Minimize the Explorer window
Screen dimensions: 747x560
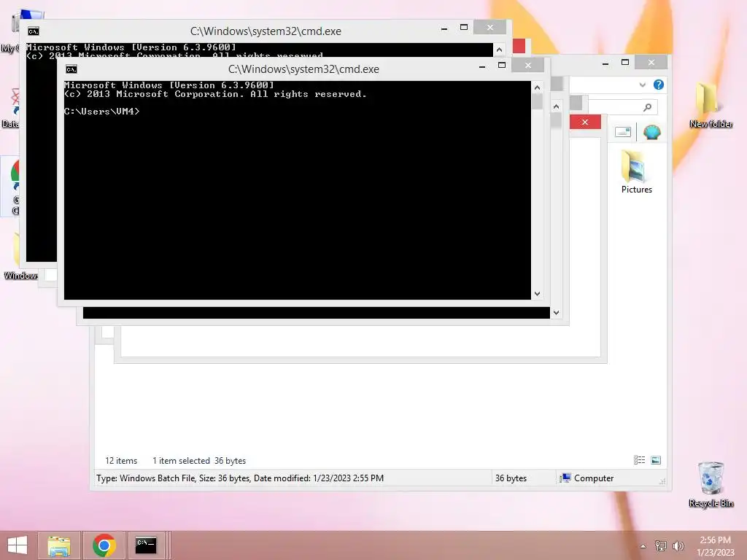(x=605, y=63)
